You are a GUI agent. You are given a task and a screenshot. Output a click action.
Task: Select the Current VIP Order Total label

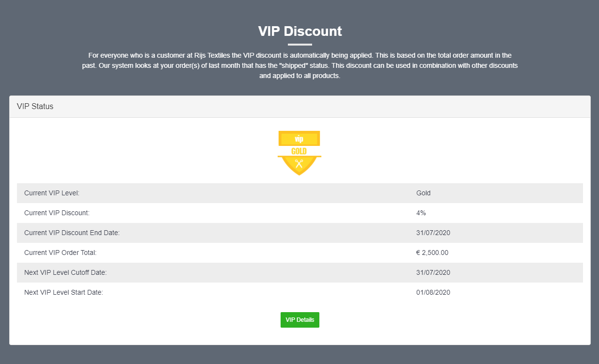(61, 253)
